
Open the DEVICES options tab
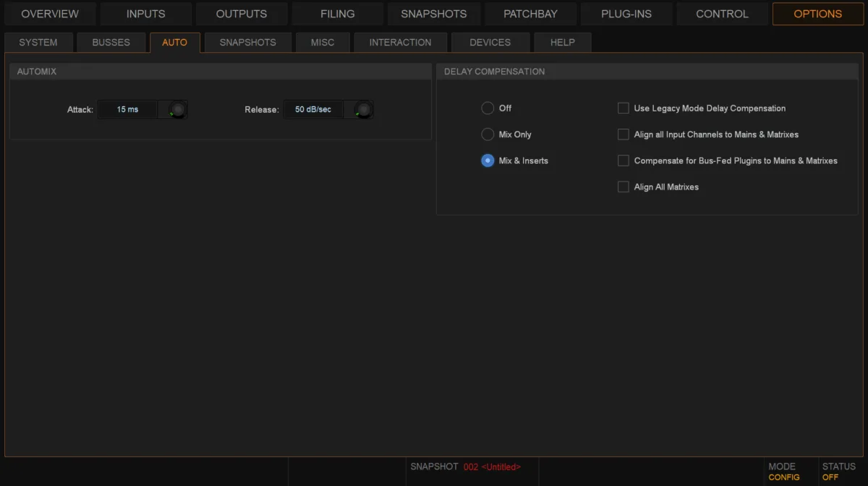coord(490,43)
